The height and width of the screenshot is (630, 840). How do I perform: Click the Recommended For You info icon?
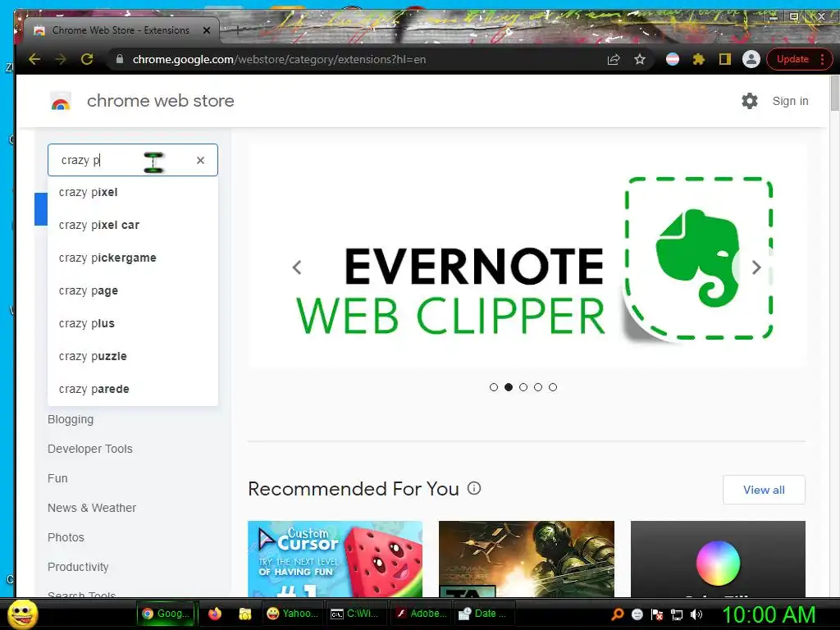click(474, 488)
